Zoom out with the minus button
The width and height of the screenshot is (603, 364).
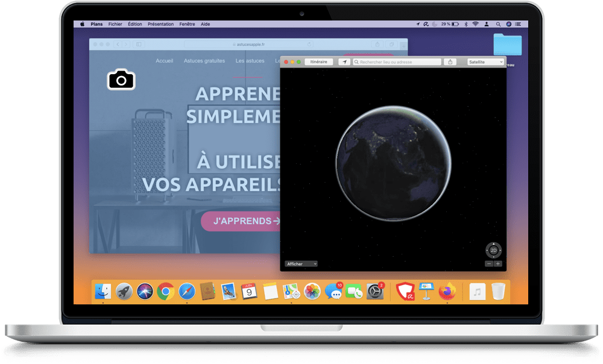(x=489, y=264)
